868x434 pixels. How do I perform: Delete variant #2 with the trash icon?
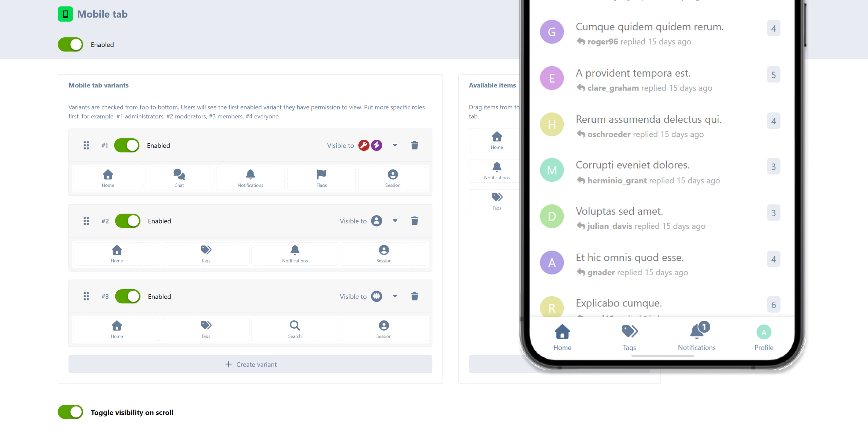click(414, 221)
